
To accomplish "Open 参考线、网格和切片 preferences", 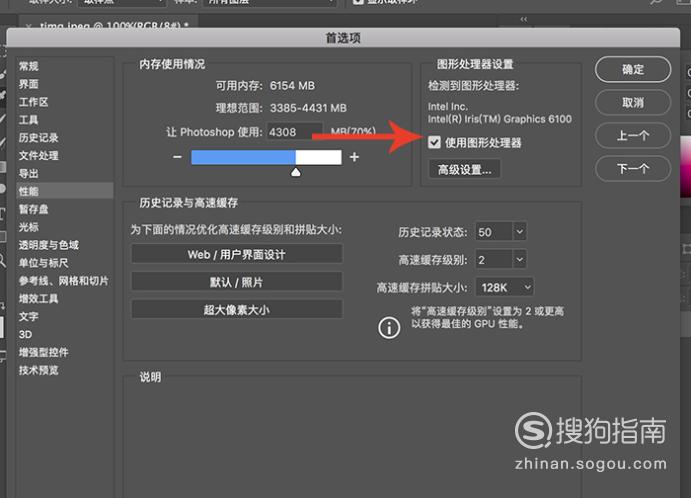I will [x=63, y=281].
